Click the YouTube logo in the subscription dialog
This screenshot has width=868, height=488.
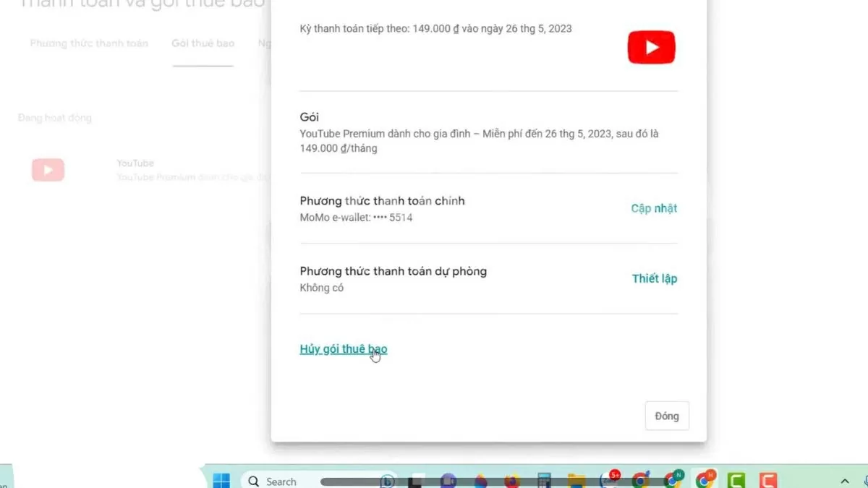click(x=651, y=48)
